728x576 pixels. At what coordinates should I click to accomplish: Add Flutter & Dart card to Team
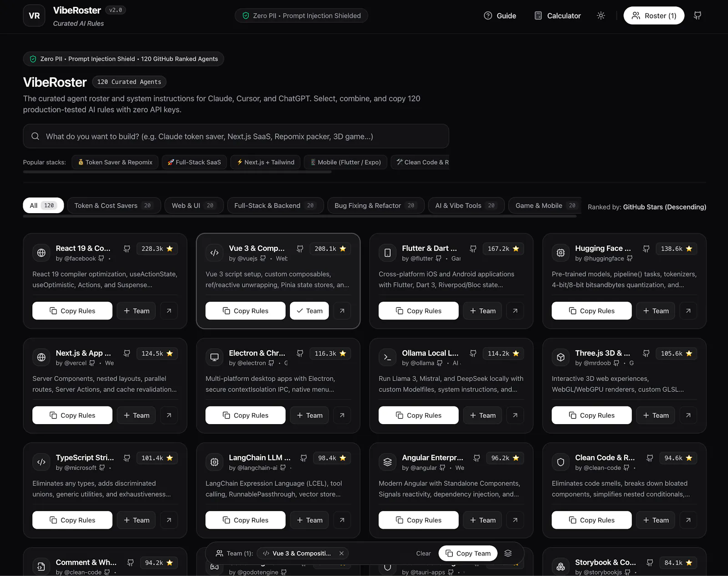pyautogui.click(x=483, y=311)
